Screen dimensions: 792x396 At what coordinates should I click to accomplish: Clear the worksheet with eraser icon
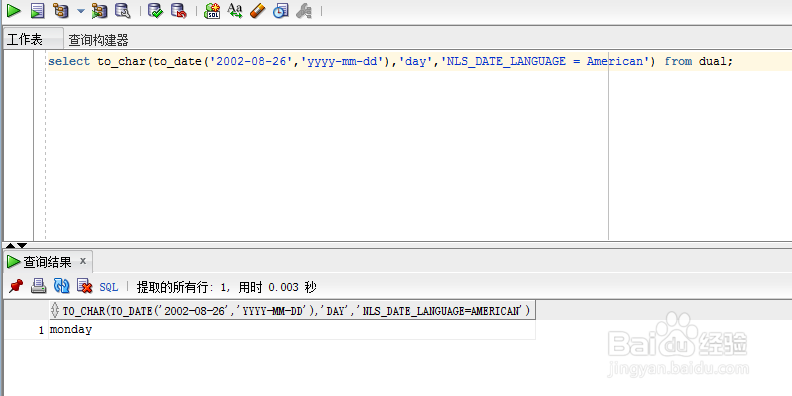[x=258, y=11]
